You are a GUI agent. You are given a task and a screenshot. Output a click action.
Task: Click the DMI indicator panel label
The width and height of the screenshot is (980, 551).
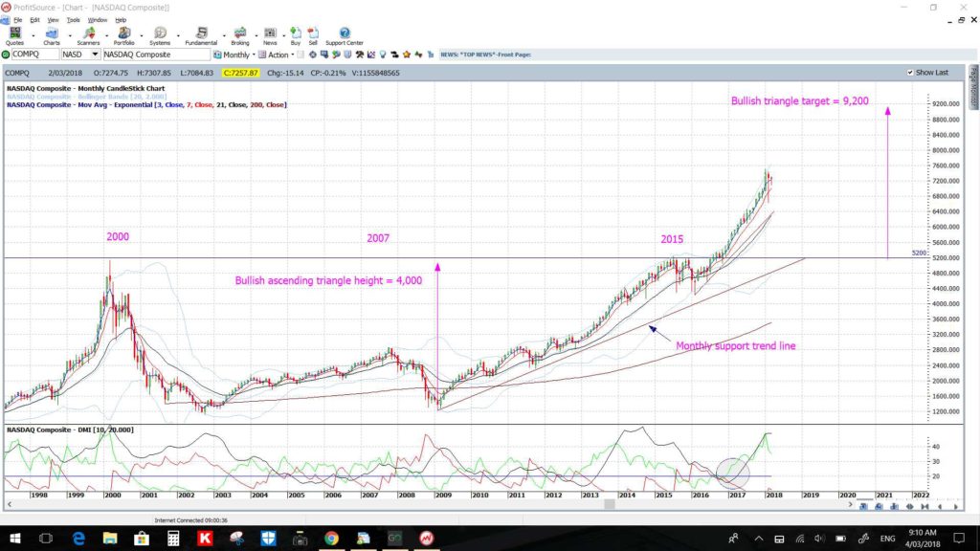[x=70, y=430]
